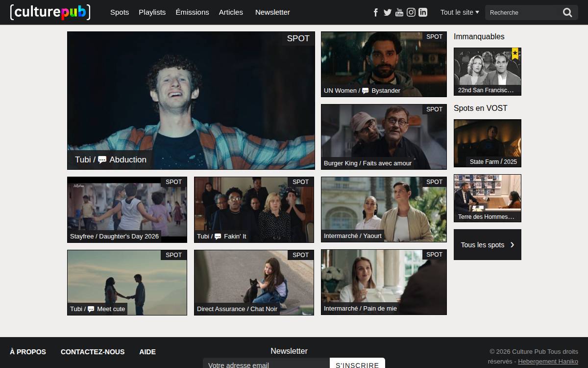Open Burger King Faits avec amour spot
The image size is (588, 368).
click(384, 137)
